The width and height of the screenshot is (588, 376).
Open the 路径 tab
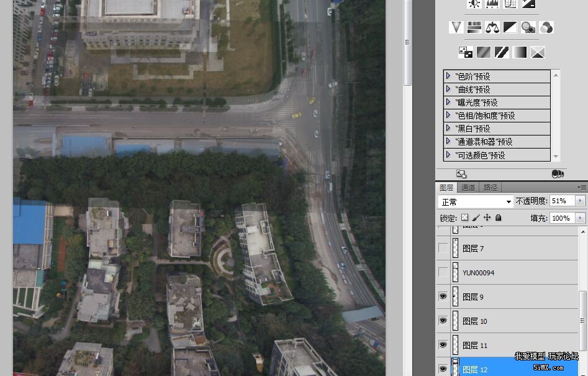(491, 187)
